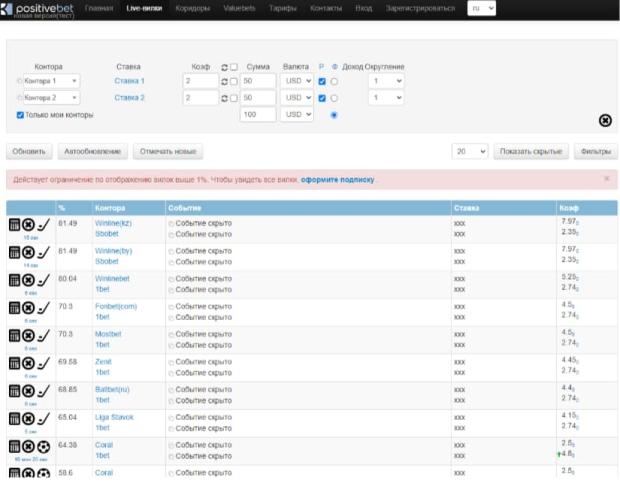This screenshot has height=483, width=620.
Task: Open calculator icon in Winline(by) row
Action: coord(14,252)
